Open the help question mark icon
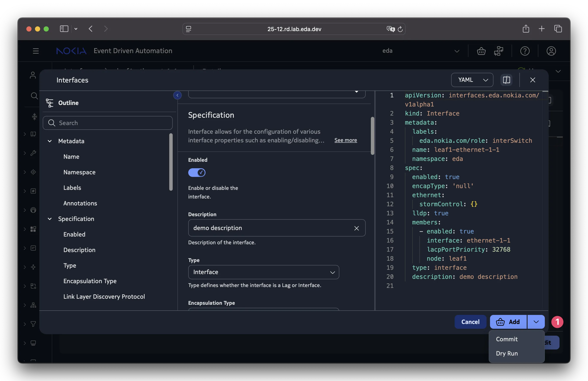The width and height of the screenshot is (588, 381). (525, 51)
